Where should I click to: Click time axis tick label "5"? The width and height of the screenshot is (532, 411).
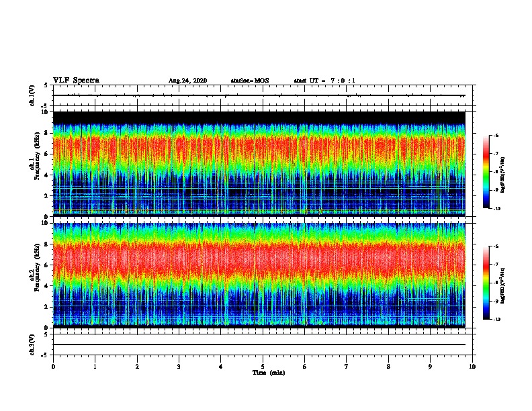[263, 367]
